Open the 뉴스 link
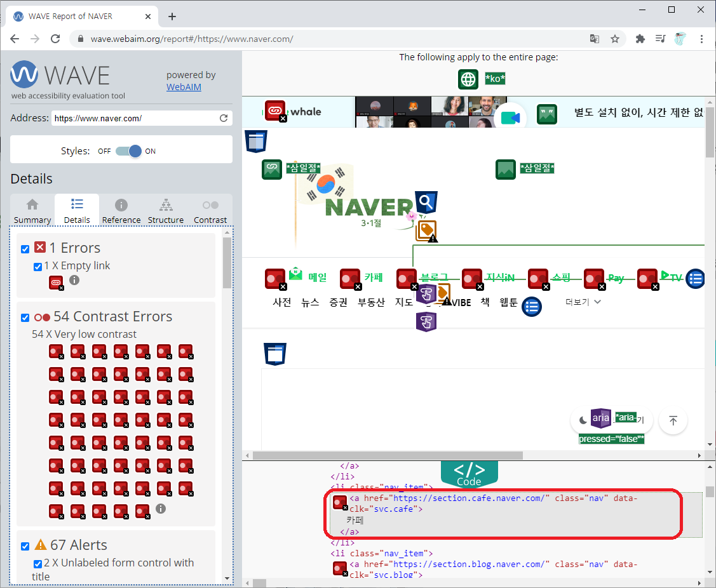This screenshot has height=588, width=716. (310, 302)
